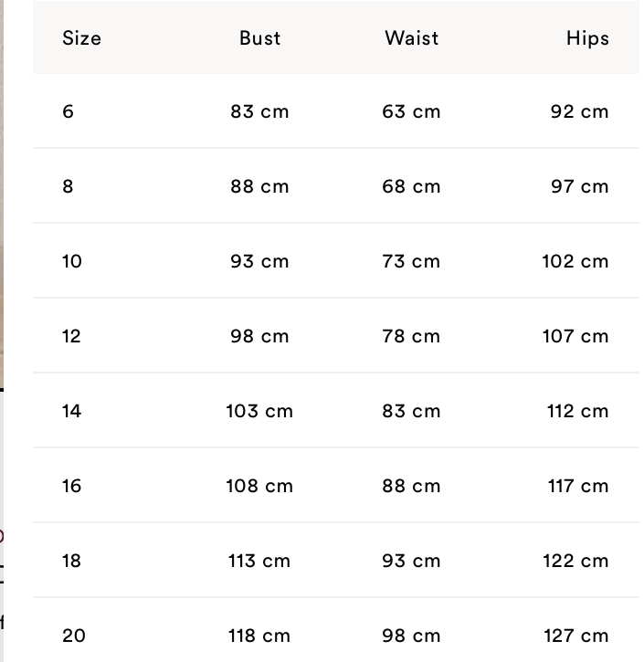Click the Bust column header

259,38
